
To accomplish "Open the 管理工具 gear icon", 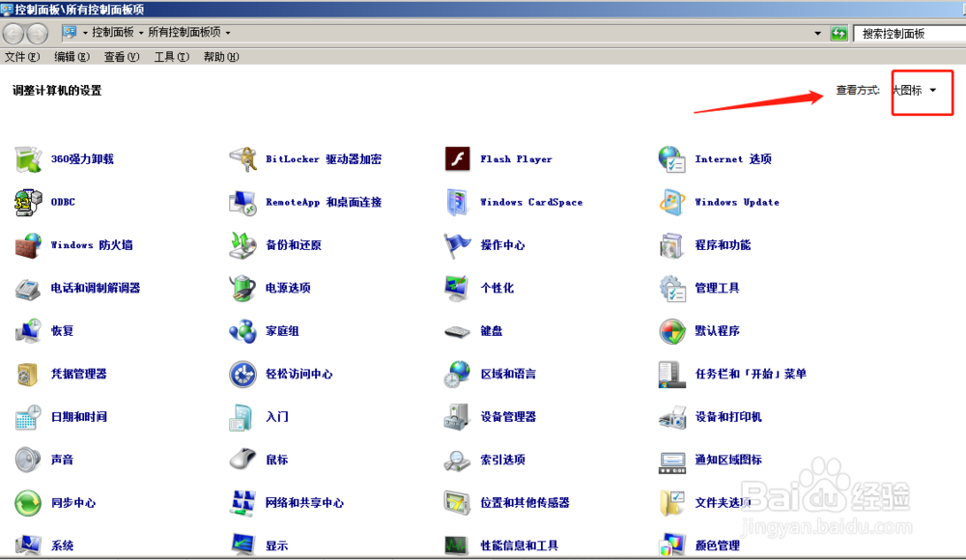I will (x=672, y=288).
